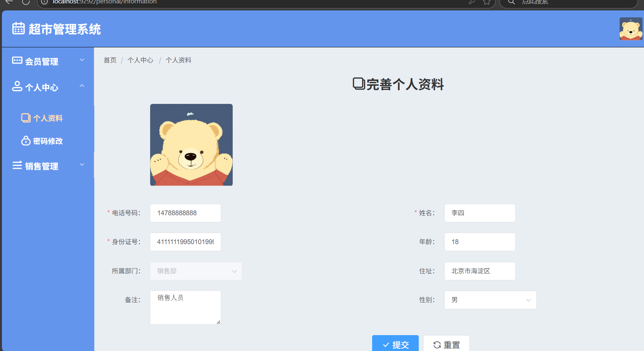Click the 所属部门 field label

126,271
